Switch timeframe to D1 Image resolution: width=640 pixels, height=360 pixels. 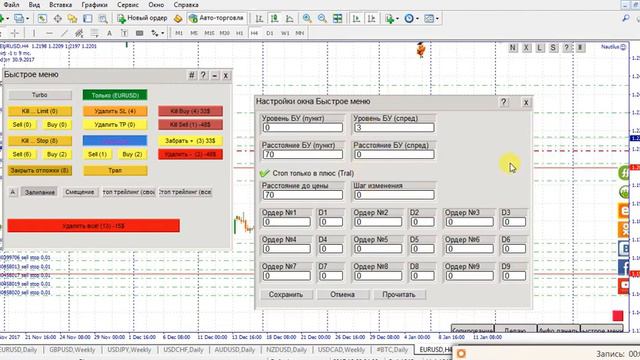[x=270, y=33]
